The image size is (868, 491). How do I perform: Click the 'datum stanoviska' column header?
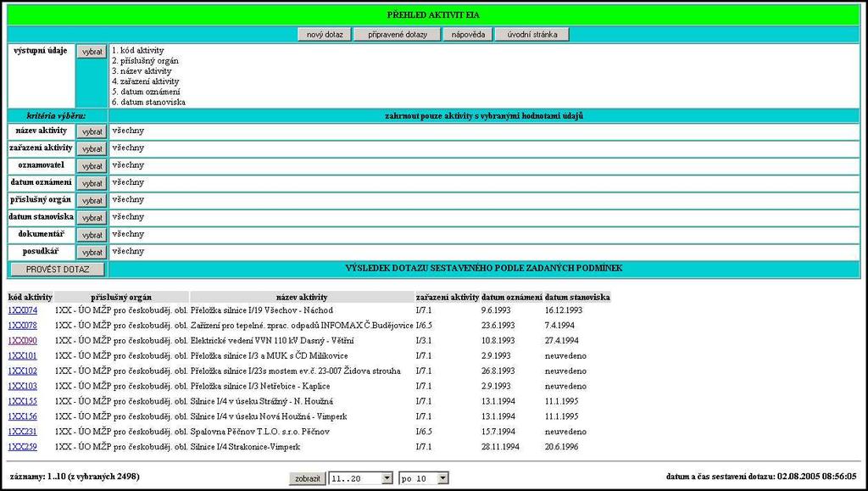[x=577, y=298]
